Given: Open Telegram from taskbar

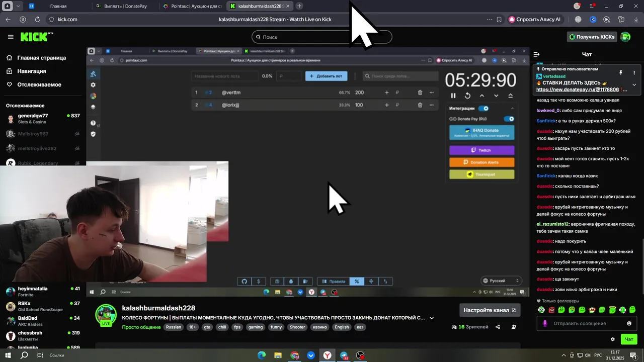Looking at the screenshot, I should click(344, 355).
